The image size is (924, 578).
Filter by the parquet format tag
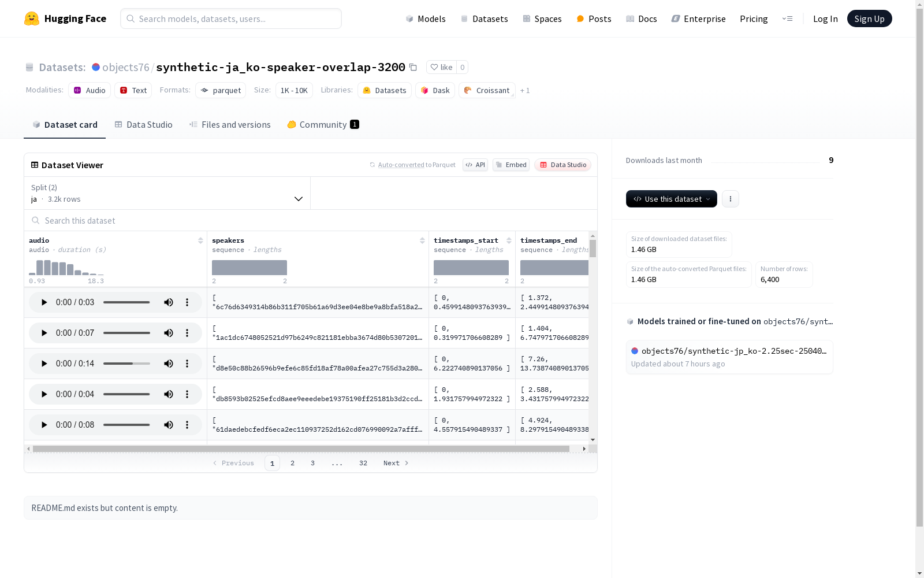pos(221,90)
